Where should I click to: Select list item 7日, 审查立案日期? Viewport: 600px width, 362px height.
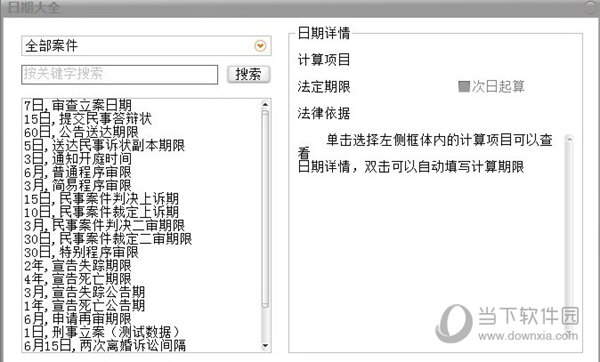pyautogui.click(x=78, y=105)
